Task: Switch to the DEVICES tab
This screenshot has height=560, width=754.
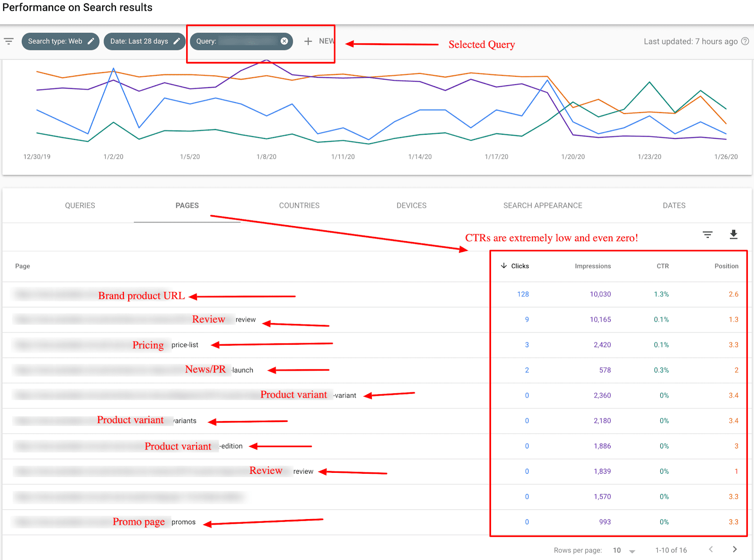Action: (x=411, y=205)
